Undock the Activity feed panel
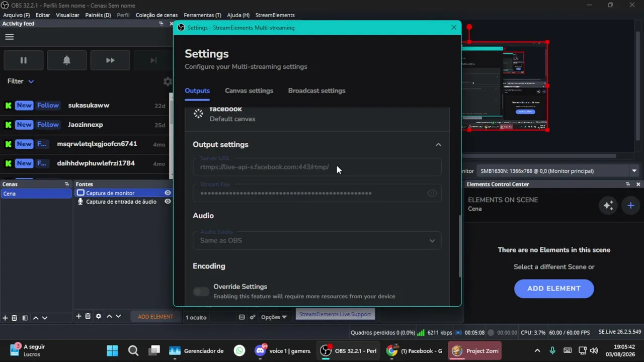This screenshot has width=644, height=362. click(161, 24)
